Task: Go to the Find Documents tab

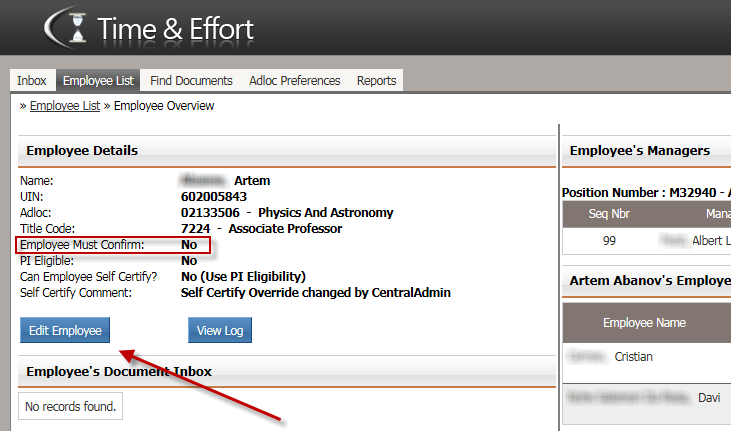Action: pos(190,81)
